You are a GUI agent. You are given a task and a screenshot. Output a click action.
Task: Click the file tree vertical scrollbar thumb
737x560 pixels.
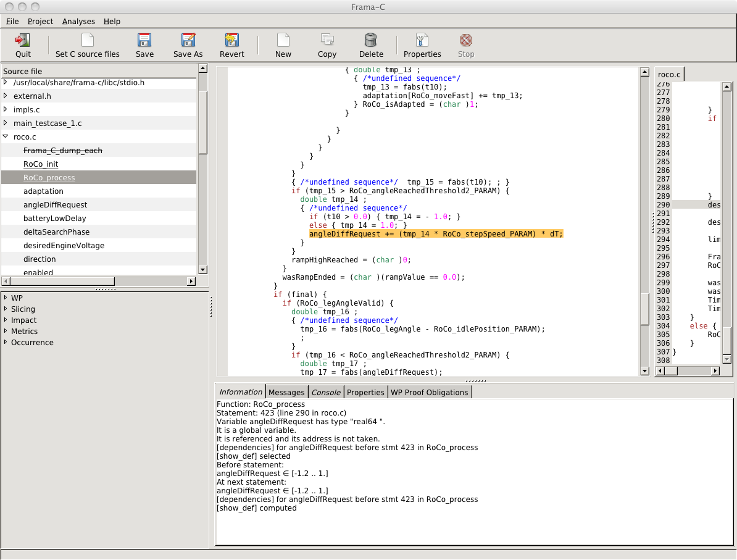click(203, 122)
